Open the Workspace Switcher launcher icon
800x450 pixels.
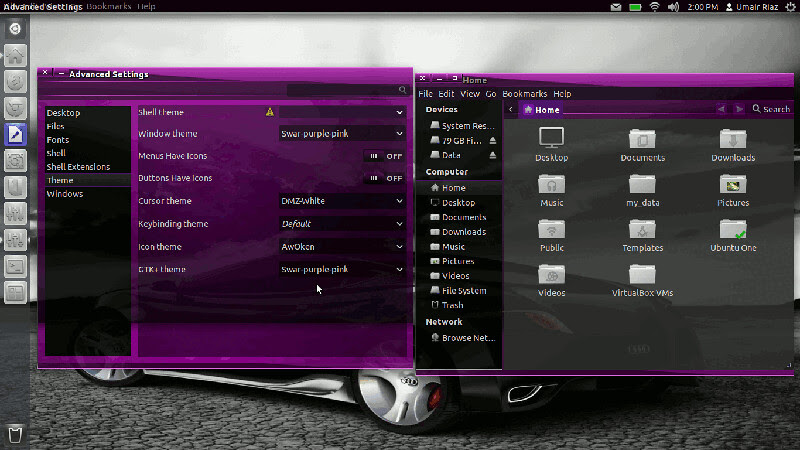15,293
